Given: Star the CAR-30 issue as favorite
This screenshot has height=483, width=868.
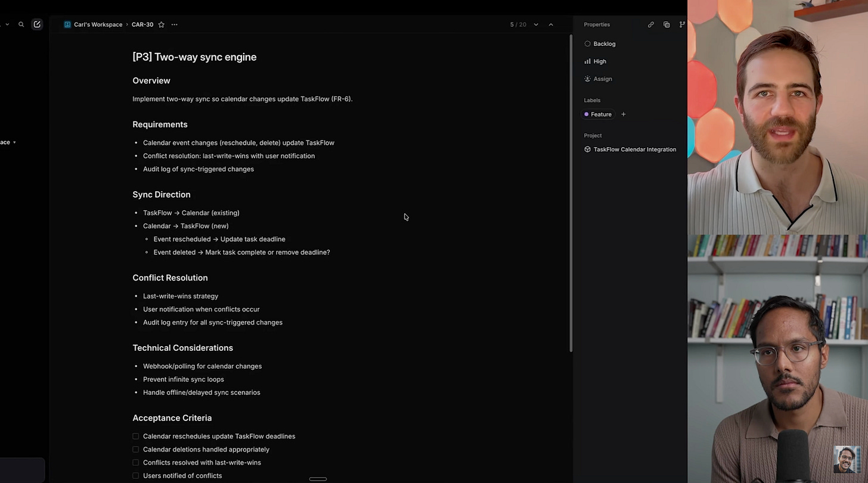Looking at the screenshot, I should (x=161, y=24).
